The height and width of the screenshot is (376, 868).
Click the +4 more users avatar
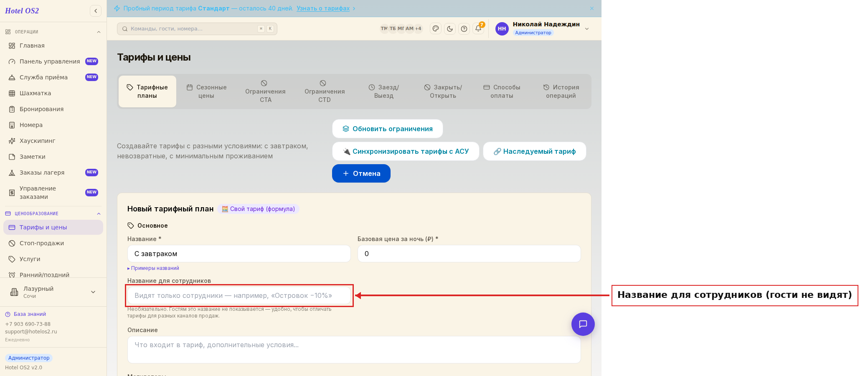pyautogui.click(x=418, y=29)
